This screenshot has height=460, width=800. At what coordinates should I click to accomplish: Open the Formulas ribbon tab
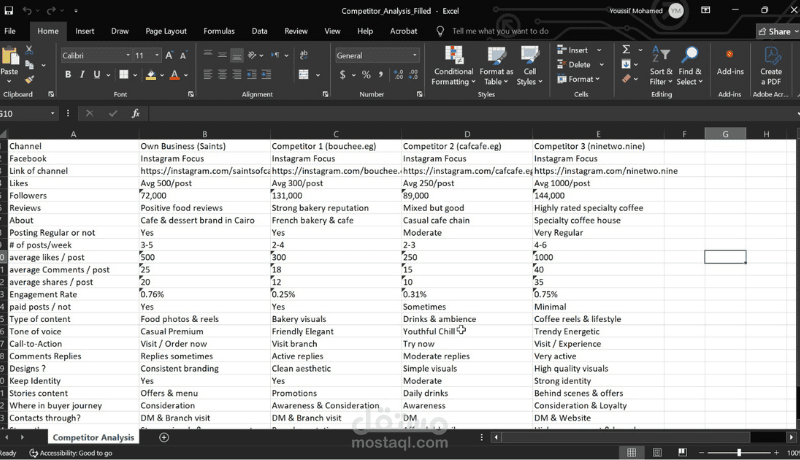click(219, 31)
